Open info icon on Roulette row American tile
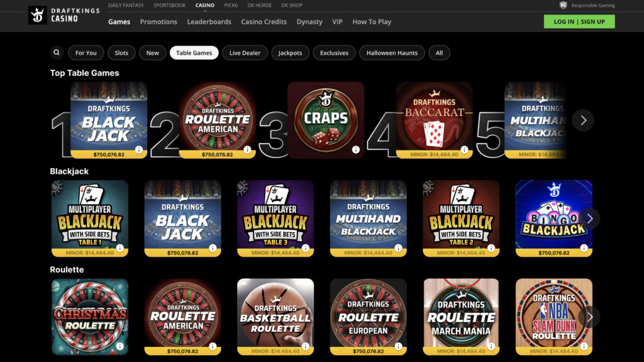Screen dimensions: 644x362 (x=213, y=346)
